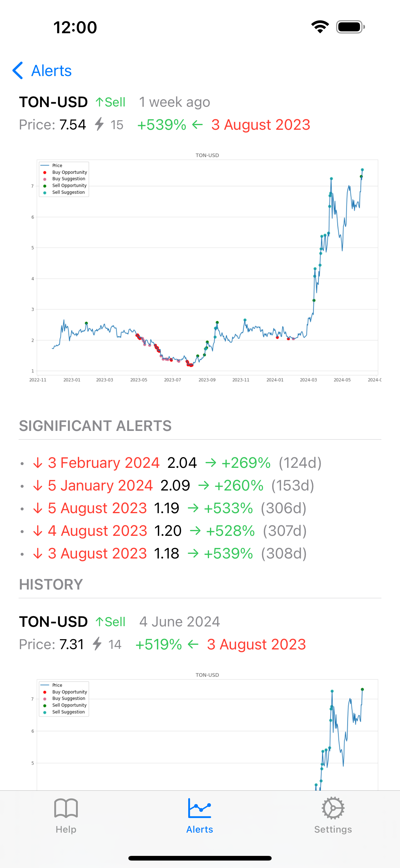This screenshot has height=868, width=400.
Task: Tap the wifi status icon
Action: [320, 27]
